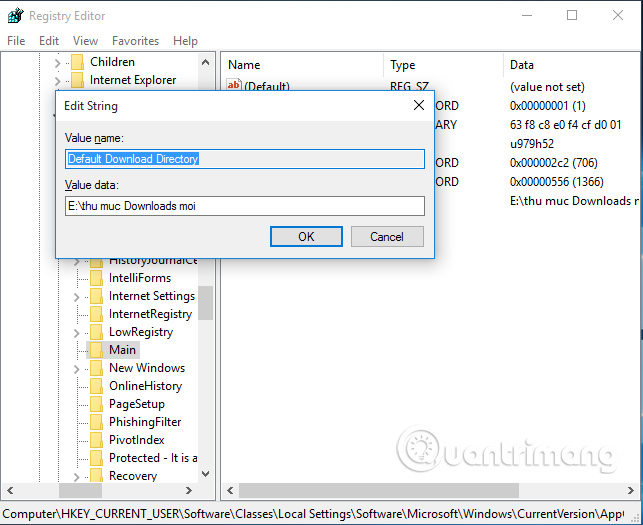Viewport: 643px width, 525px height.
Task: Expand the HistoryJournalCe node
Action: click(x=76, y=262)
